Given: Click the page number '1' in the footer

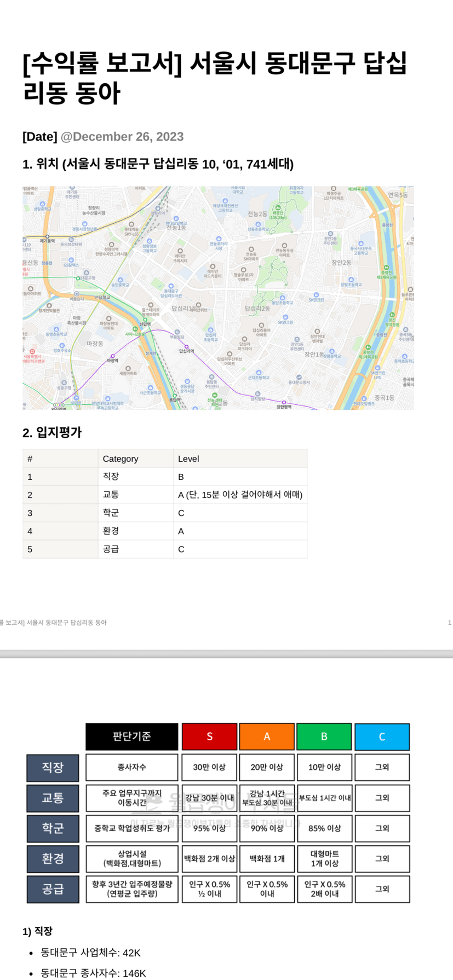Looking at the screenshot, I should click(450, 623).
